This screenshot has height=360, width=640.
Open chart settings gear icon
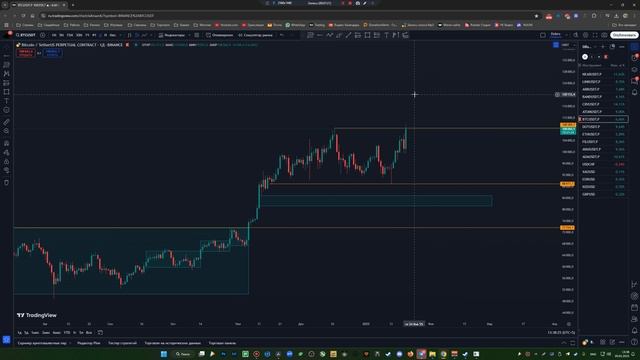(x=585, y=35)
